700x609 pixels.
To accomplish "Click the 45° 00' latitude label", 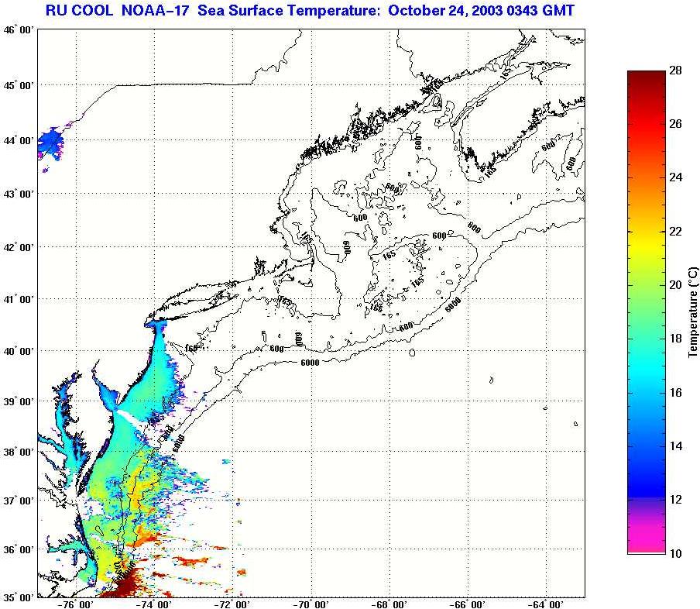I will [x=19, y=85].
